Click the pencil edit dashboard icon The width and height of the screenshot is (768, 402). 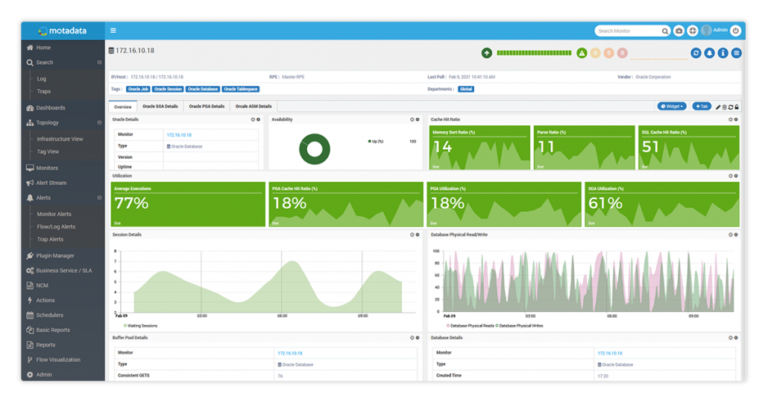tap(718, 107)
